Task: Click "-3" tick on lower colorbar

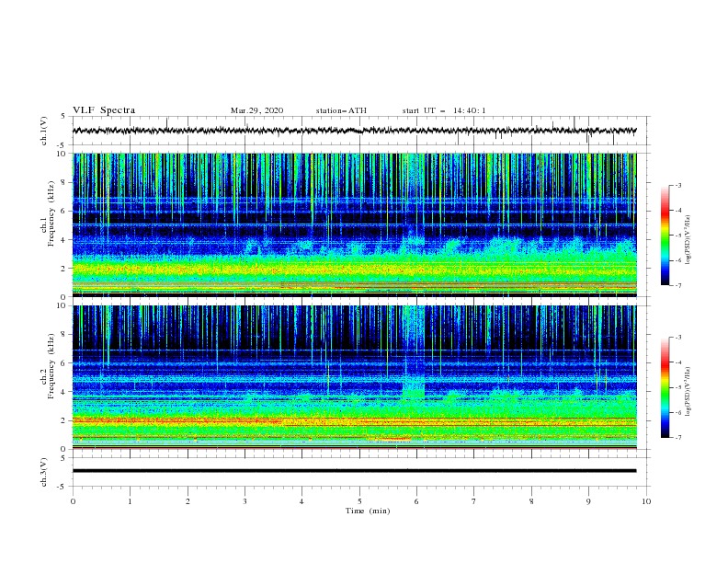Action: pos(677,338)
